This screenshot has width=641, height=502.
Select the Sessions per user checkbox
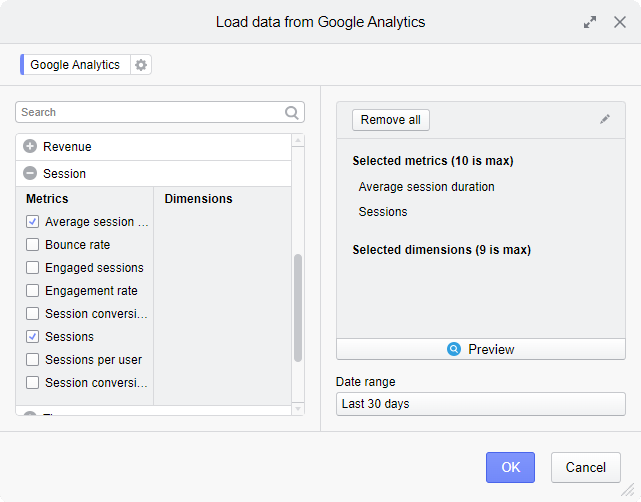click(x=33, y=359)
